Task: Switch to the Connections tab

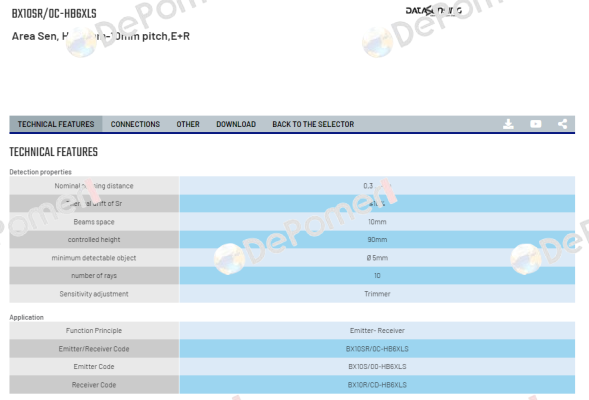Action: pos(135,124)
